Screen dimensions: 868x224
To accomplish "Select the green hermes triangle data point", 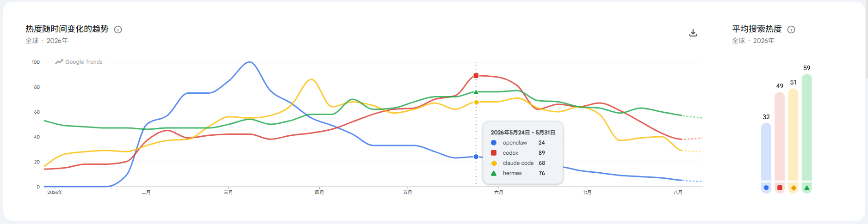I will pyautogui.click(x=476, y=92).
